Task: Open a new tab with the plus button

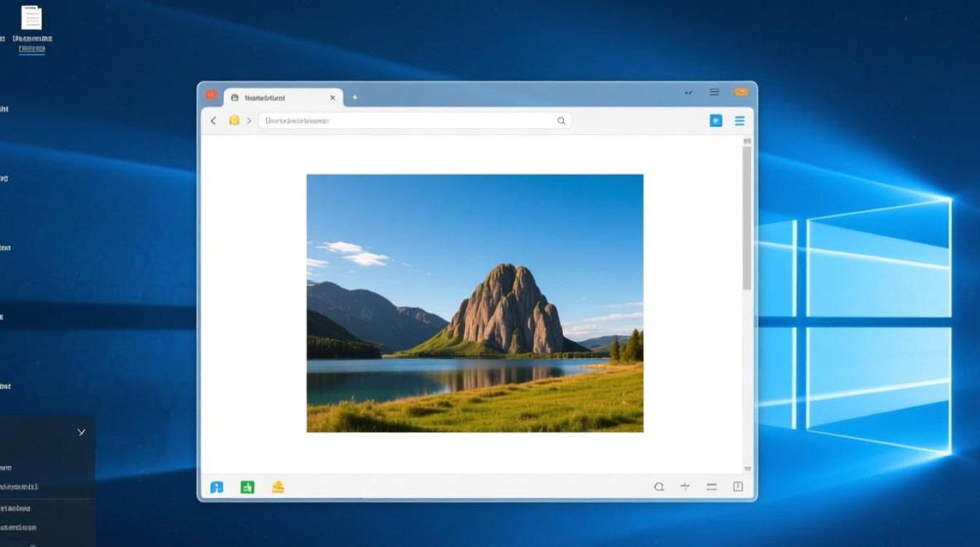Action: tap(355, 96)
